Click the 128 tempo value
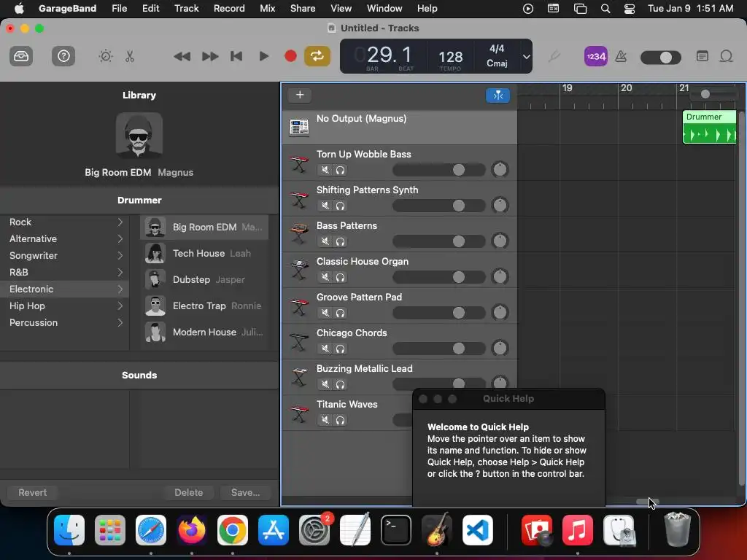The width and height of the screenshot is (747, 560). pos(450,57)
